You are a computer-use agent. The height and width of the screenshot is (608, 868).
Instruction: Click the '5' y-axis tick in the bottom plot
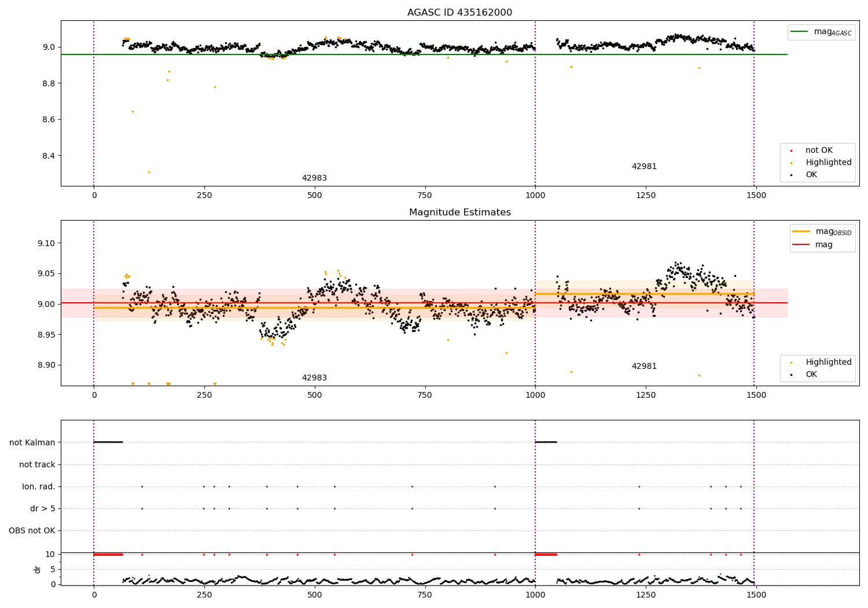tap(53, 569)
